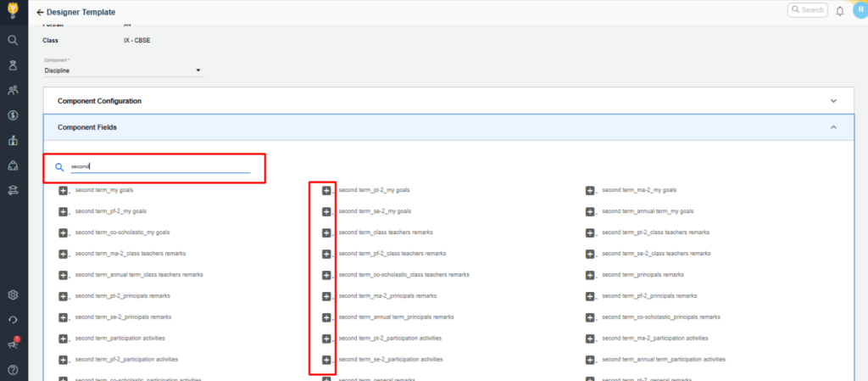The width and height of the screenshot is (868, 381).
Task: Open the Component dropdown showing Discipline
Action: pos(123,70)
